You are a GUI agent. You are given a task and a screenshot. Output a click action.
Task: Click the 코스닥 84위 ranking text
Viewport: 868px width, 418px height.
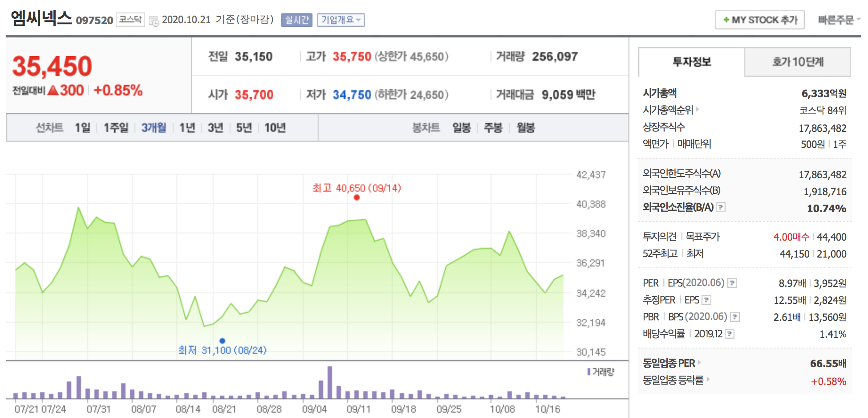click(823, 111)
